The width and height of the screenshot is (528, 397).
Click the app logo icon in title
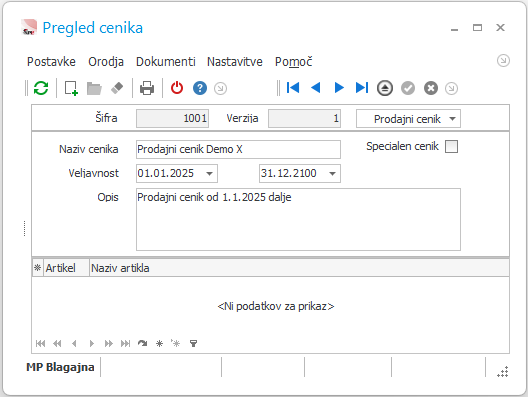pyautogui.click(x=29, y=27)
